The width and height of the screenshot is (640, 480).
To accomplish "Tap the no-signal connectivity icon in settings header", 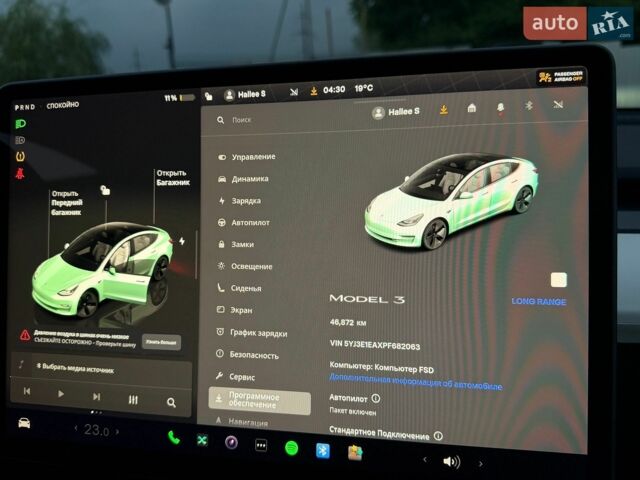I will pyautogui.click(x=558, y=104).
